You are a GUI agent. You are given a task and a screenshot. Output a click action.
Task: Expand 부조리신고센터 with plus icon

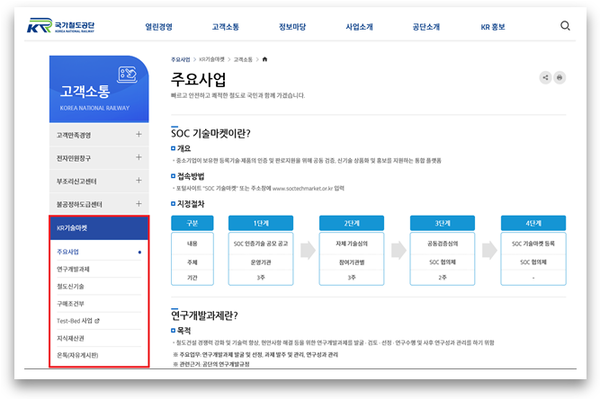[x=139, y=180]
